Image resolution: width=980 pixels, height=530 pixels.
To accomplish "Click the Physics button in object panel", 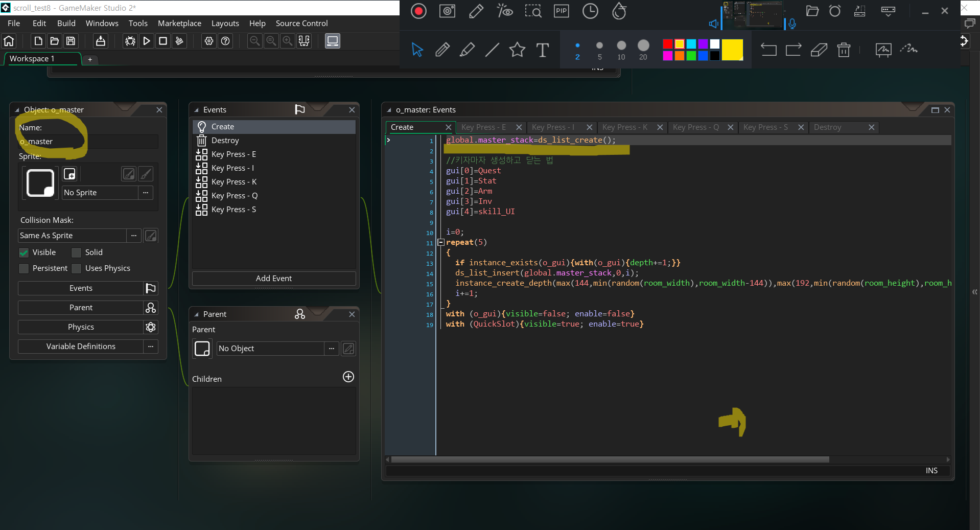I will pyautogui.click(x=81, y=327).
